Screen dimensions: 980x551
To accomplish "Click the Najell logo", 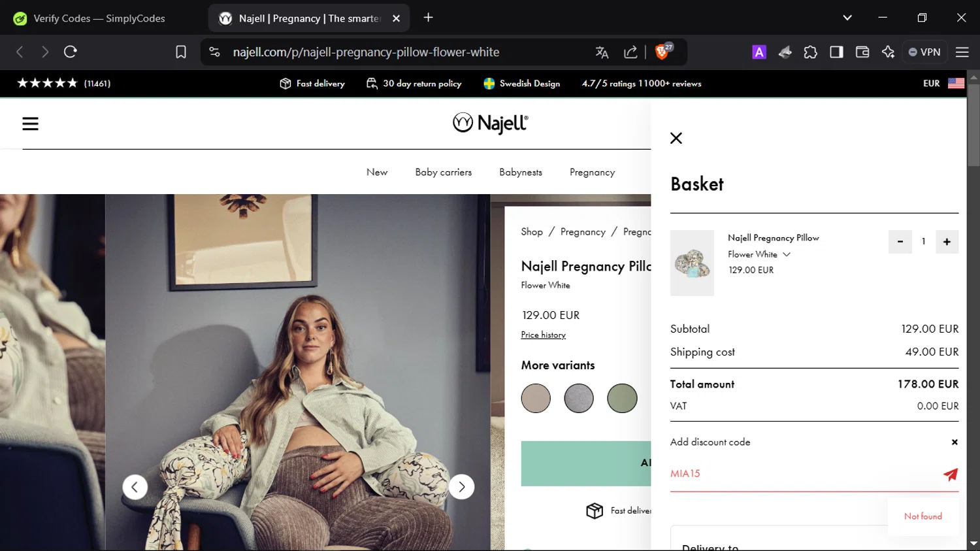I will [490, 123].
